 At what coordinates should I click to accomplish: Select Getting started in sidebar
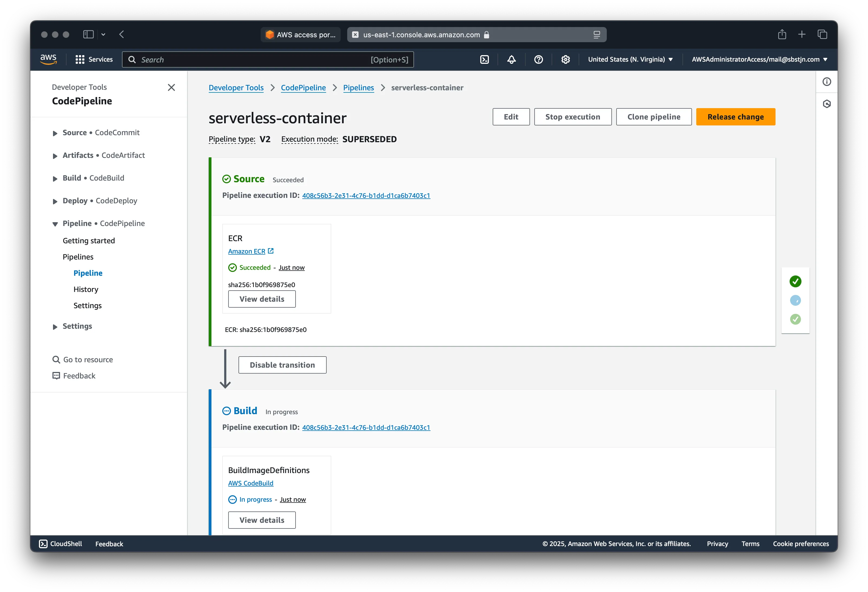click(x=88, y=241)
